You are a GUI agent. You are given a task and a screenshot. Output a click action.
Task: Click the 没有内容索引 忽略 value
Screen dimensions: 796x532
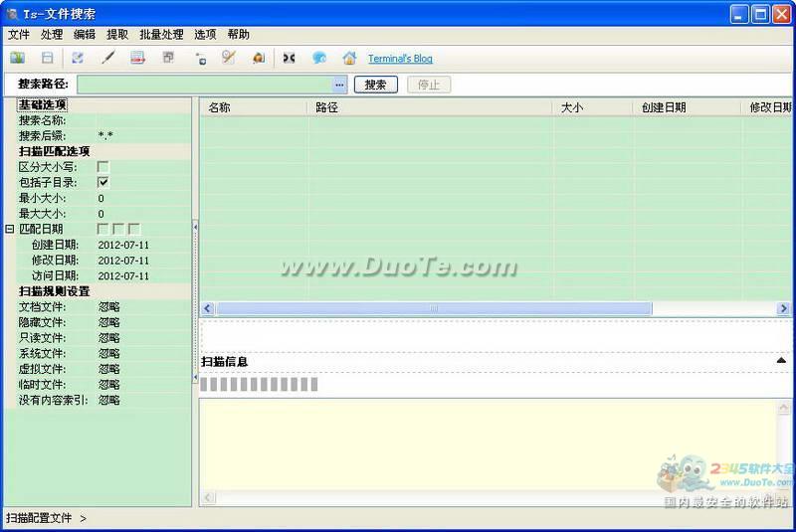pos(109,400)
